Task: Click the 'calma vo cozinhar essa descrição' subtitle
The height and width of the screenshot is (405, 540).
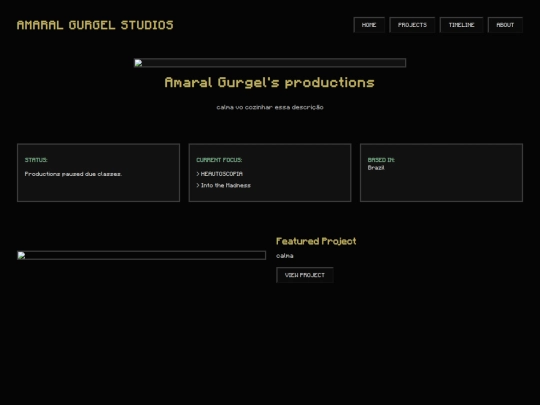Action: click(x=270, y=107)
